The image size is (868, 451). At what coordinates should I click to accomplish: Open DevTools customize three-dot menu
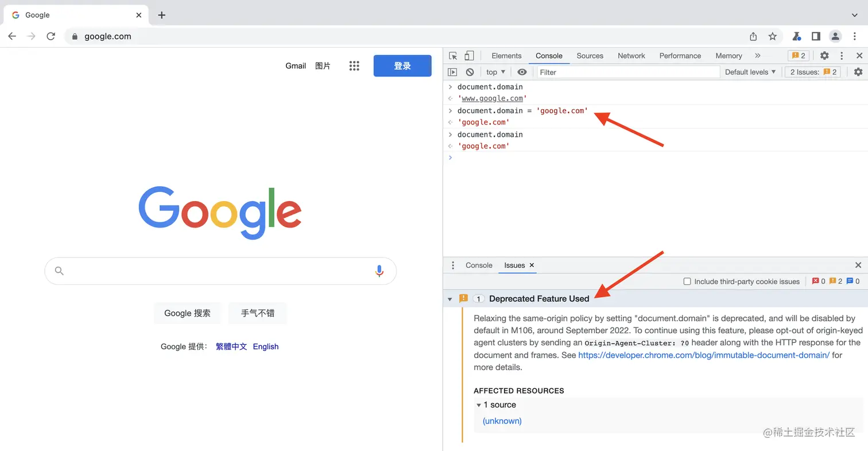coord(842,56)
